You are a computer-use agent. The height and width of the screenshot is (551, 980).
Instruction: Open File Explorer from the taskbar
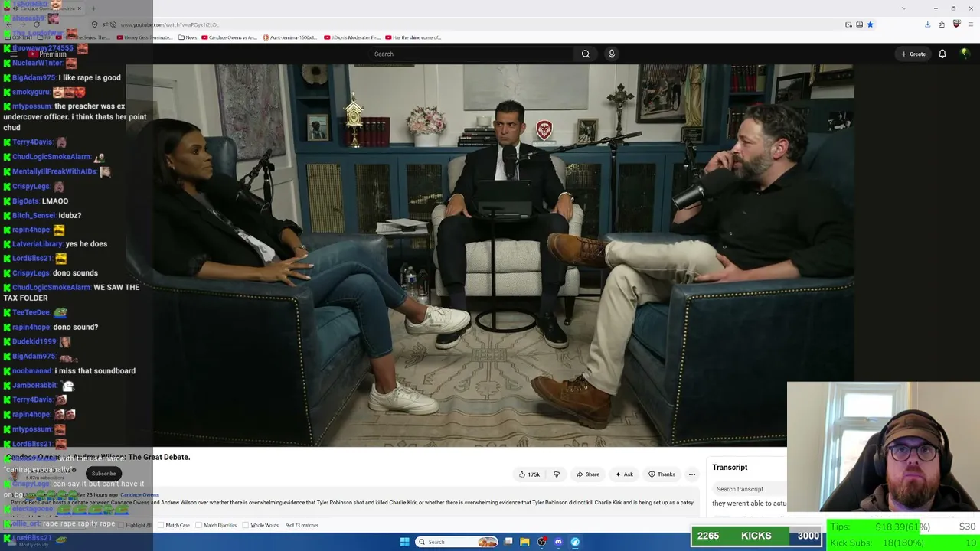(524, 542)
